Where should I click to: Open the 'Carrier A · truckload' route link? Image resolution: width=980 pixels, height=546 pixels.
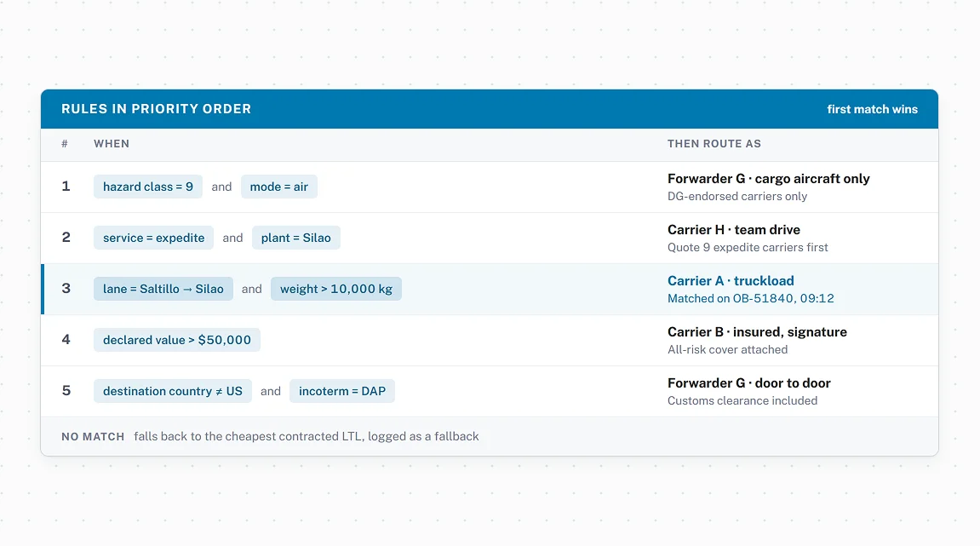731,281
